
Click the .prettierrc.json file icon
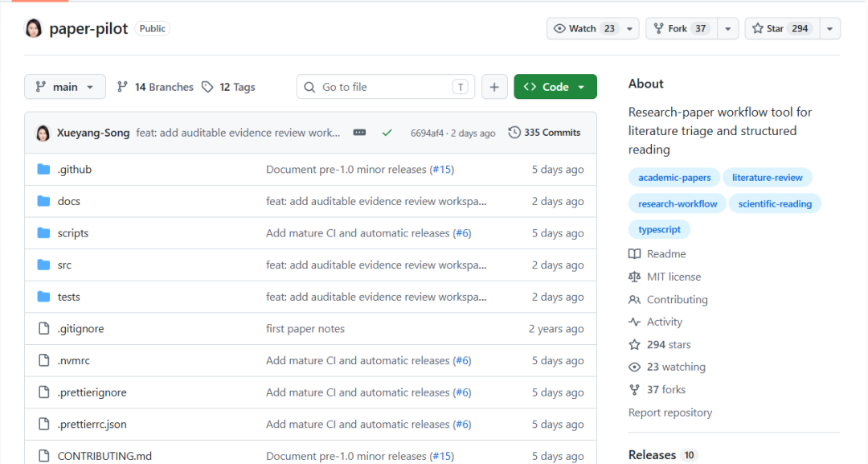43,424
